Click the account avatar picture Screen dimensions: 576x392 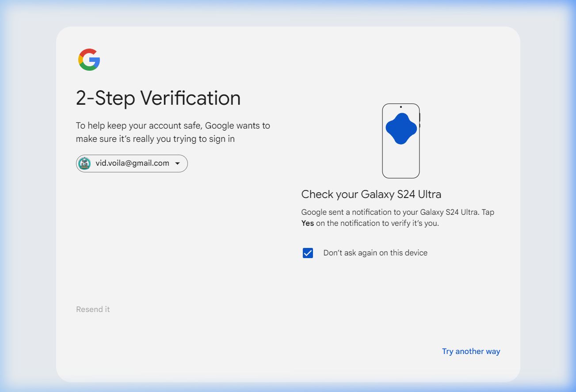click(84, 164)
